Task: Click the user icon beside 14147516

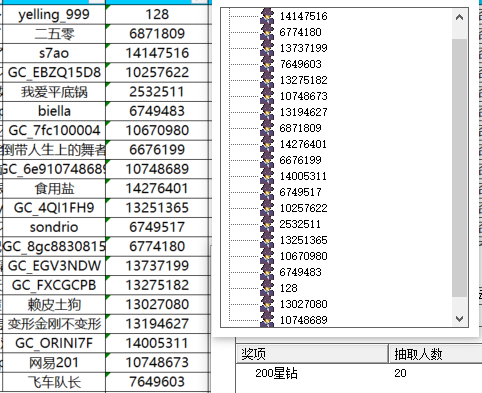Action: 267,16
